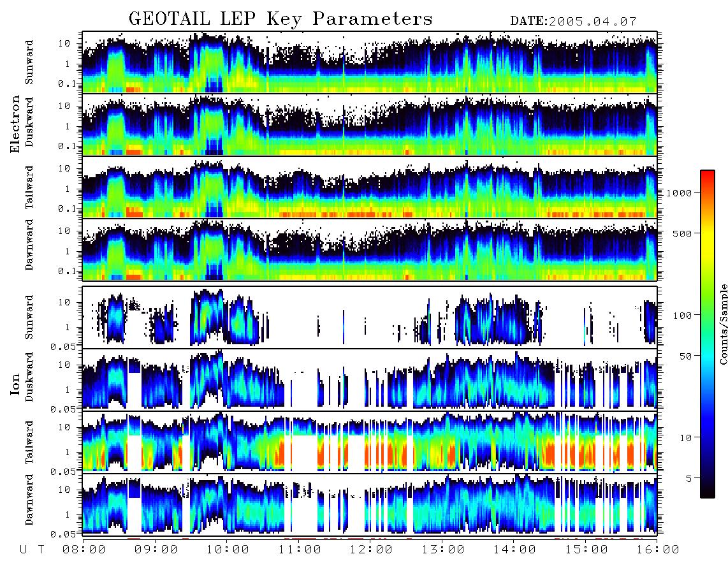Click the Ion 'Sunward' panel label
This screenshot has width=728, height=561.
pos(29,317)
